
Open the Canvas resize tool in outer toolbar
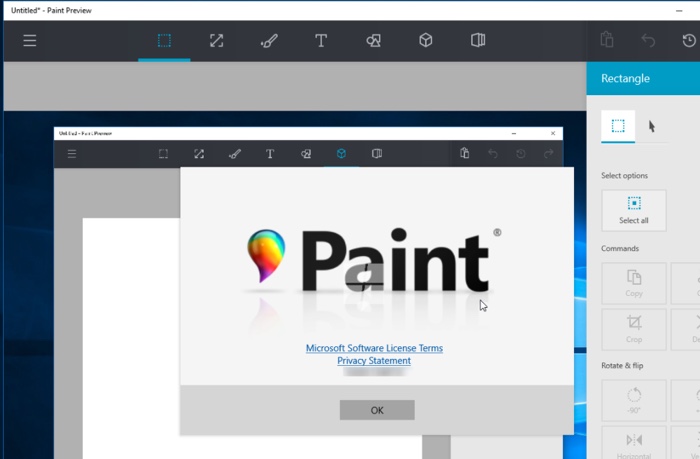coord(217,41)
